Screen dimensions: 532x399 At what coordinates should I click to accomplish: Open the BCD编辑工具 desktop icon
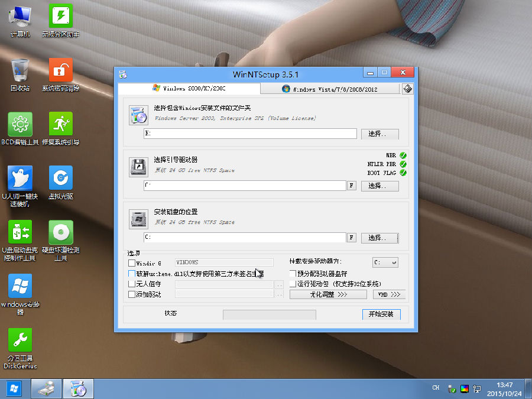point(20,124)
